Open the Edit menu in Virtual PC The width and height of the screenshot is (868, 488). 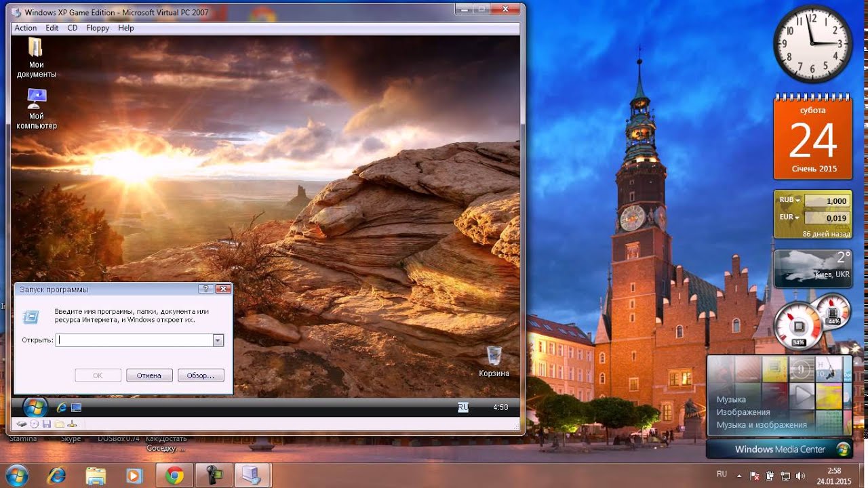52,28
